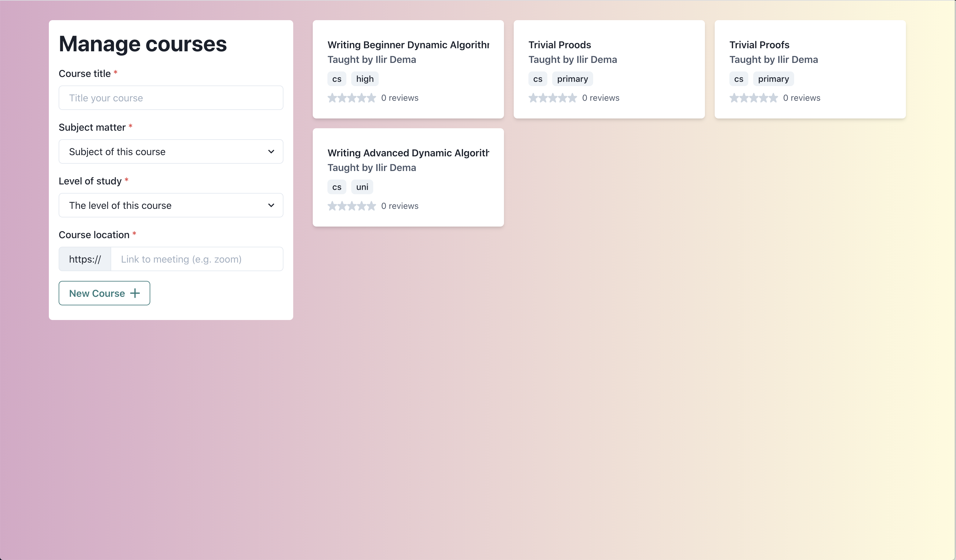The width and height of the screenshot is (956, 560).
Task: Open the Subject of this course dropdown
Action: (x=171, y=152)
